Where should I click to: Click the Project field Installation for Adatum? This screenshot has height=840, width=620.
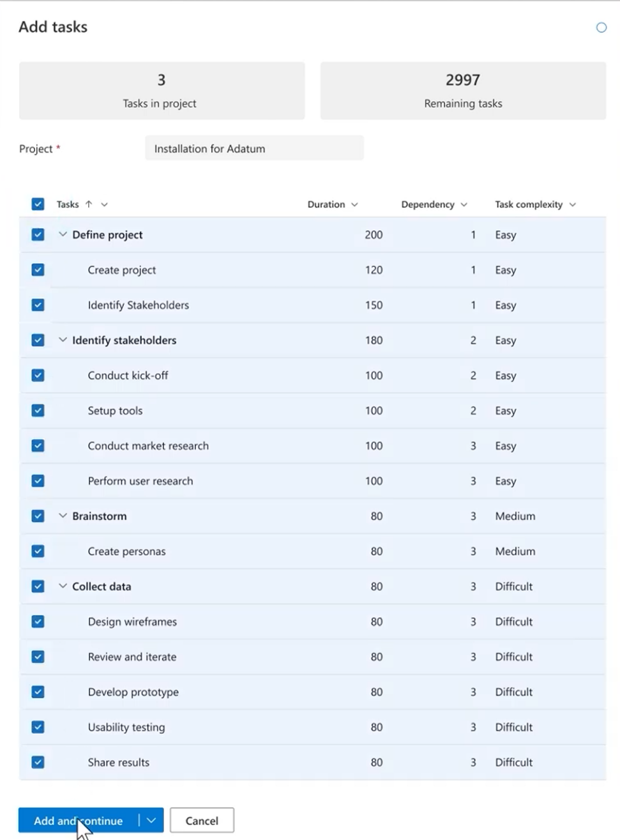pos(255,148)
